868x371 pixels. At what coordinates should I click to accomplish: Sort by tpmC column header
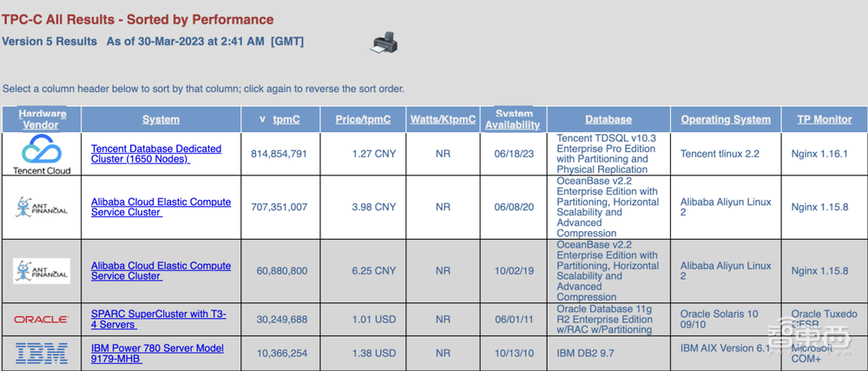pos(285,120)
